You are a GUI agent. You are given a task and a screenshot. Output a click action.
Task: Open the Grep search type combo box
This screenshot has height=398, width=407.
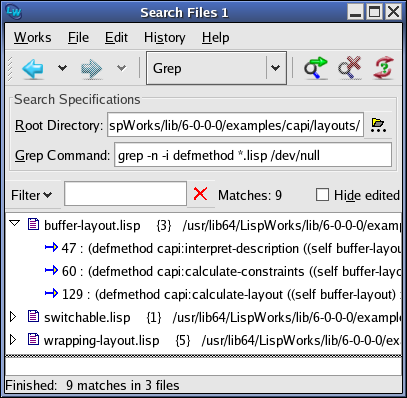point(216,68)
